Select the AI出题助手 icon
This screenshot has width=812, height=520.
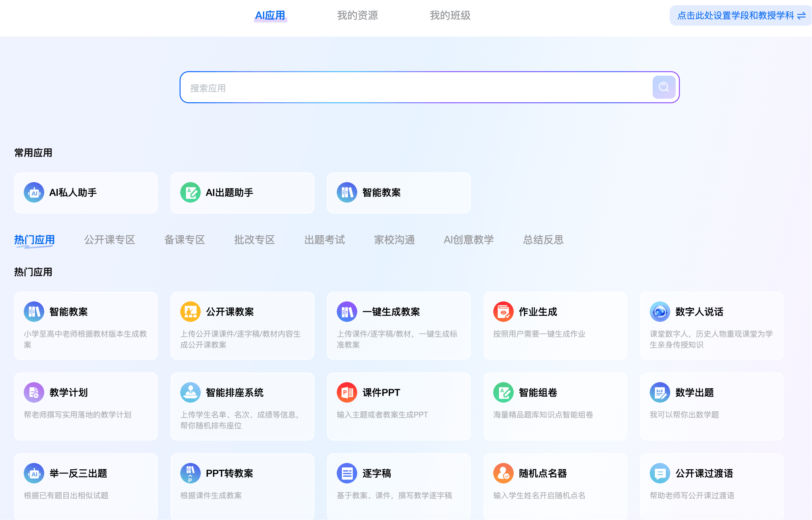coord(190,192)
